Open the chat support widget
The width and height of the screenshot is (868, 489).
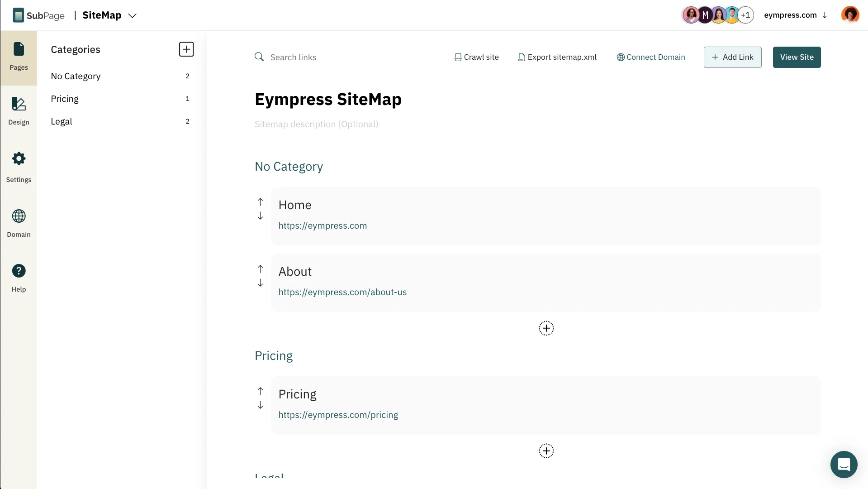pyautogui.click(x=844, y=465)
